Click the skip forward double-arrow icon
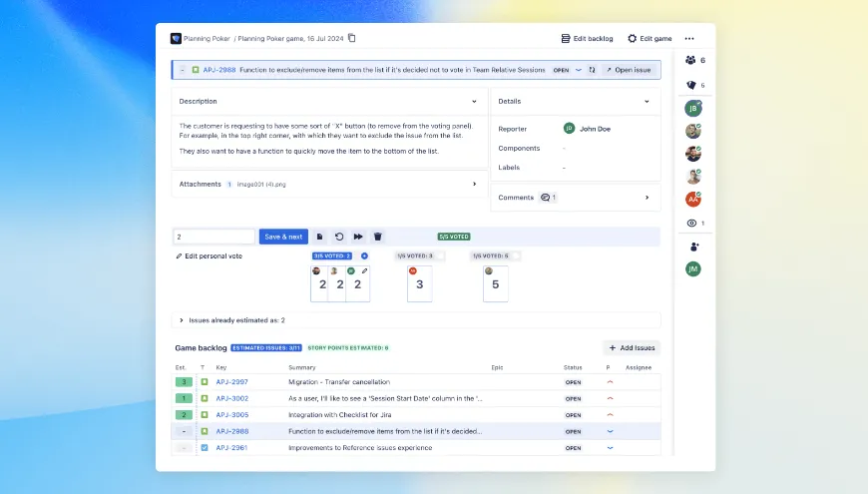Screen dimensions: 868x494 [x=358, y=237]
